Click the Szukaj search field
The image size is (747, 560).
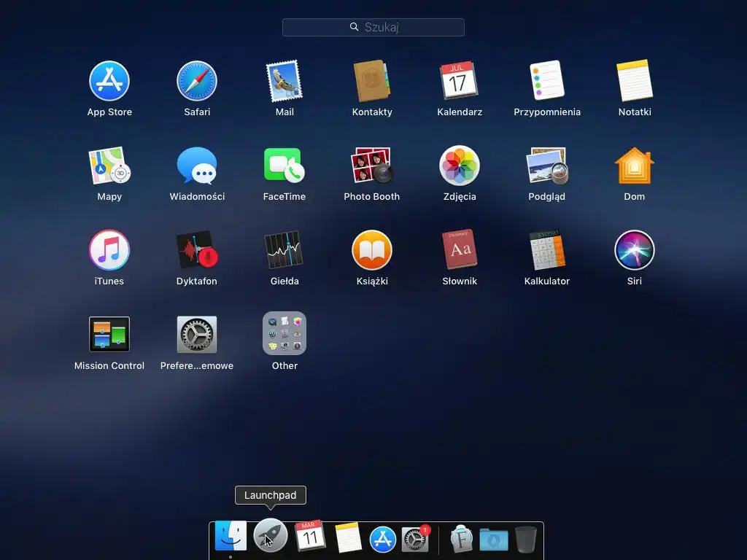pos(373,27)
